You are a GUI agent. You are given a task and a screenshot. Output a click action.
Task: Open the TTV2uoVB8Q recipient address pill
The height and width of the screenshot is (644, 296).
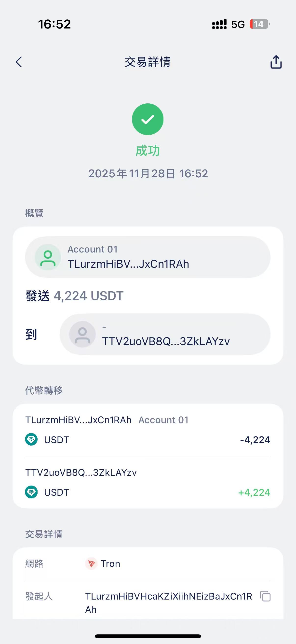tap(165, 334)
